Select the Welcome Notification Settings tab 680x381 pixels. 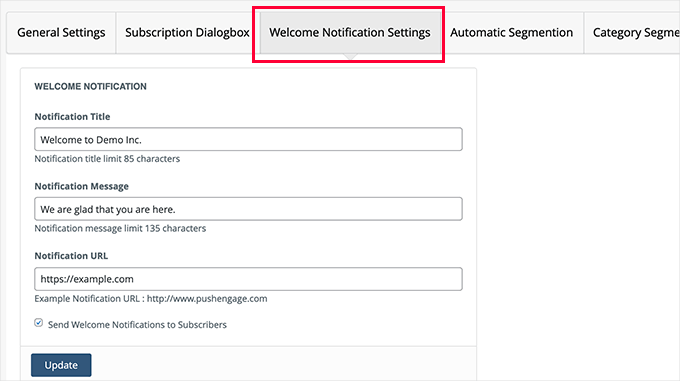350,33
